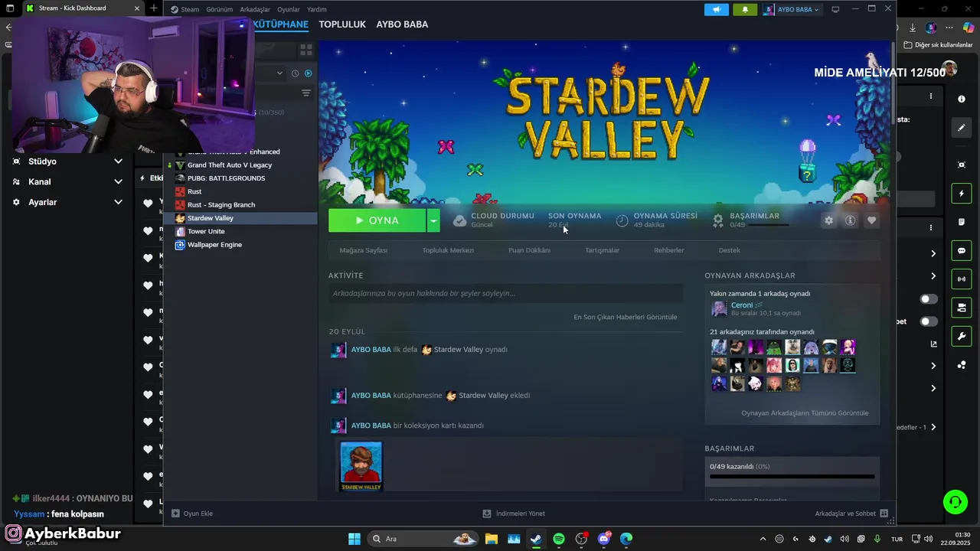Open the dropdown arrow beside the OYNA button
980x551 pixels.
tap(433, 220)
